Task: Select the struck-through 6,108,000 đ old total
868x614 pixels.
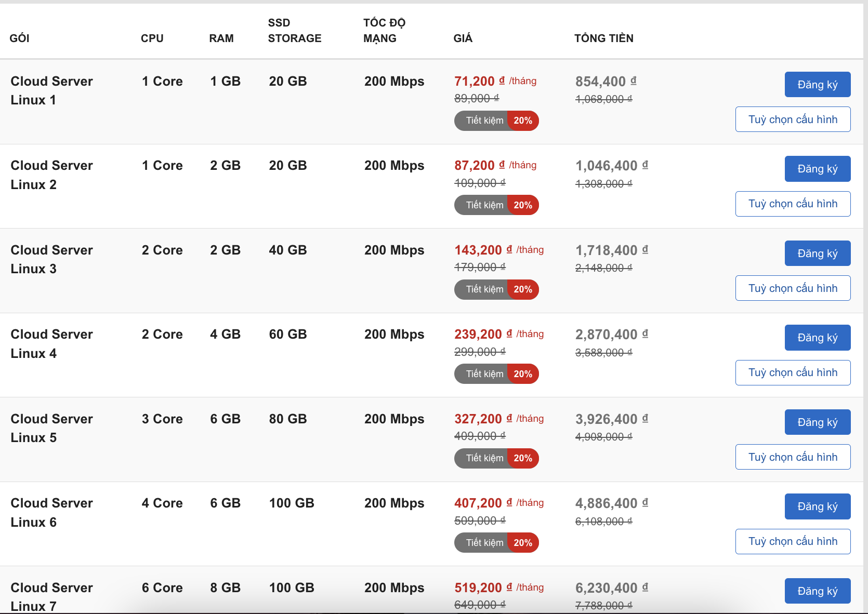Action: click(604, 522)
